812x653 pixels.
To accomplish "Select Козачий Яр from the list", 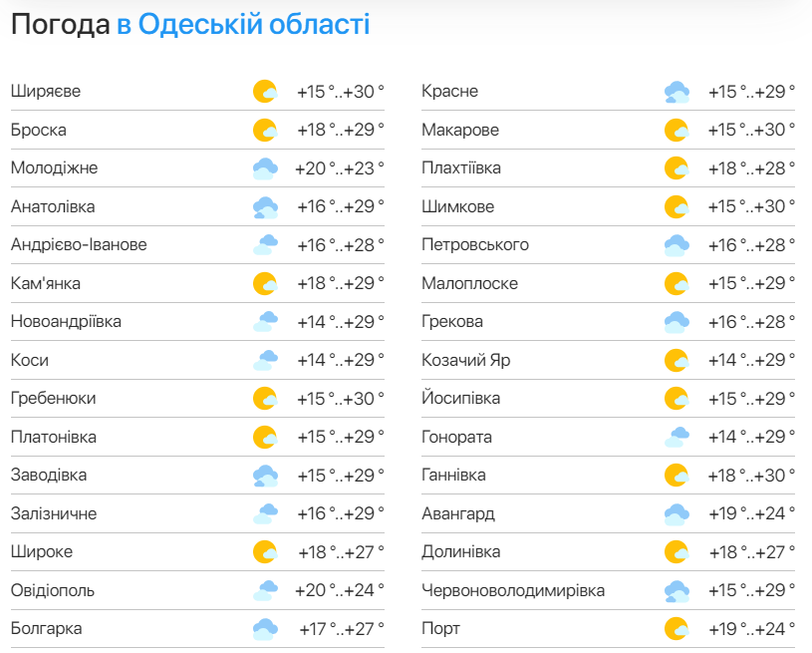I will pos(465,360).
